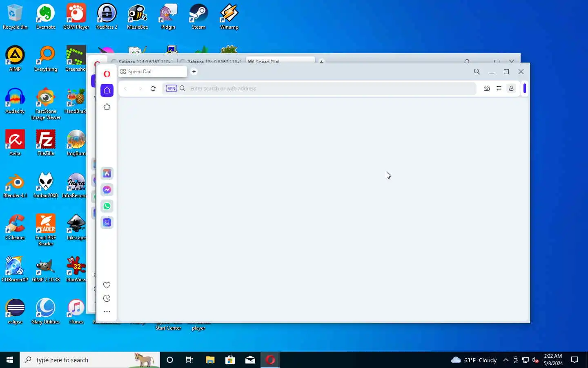Select Pidgin desktop shortcut
The height and width of the screenshot is (368, 588).
[x=168, y=17]
